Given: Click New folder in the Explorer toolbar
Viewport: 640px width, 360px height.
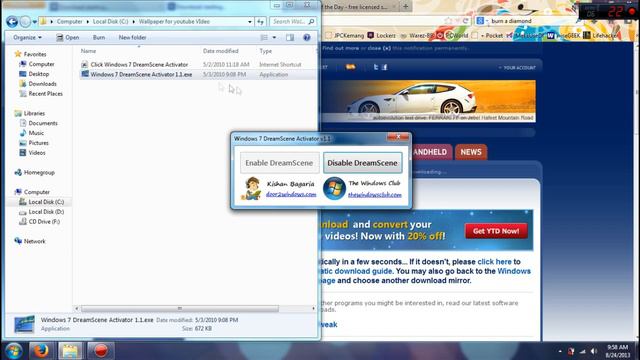Looking at the screenshot, I should pos(132,38).
